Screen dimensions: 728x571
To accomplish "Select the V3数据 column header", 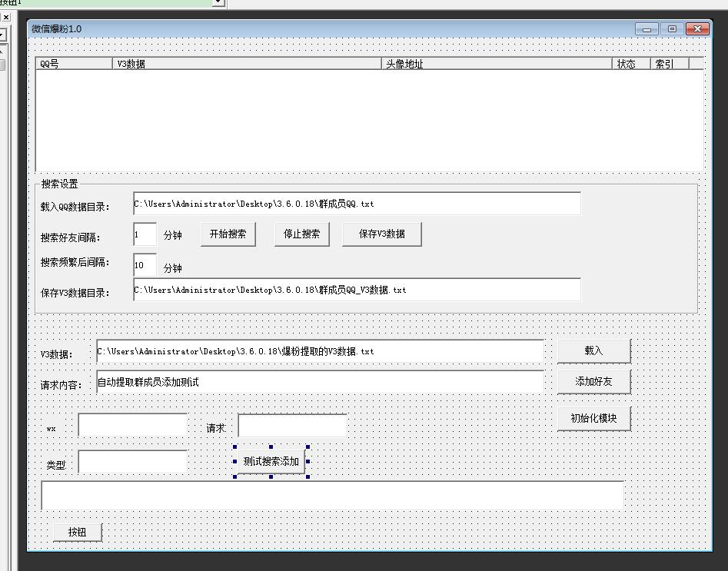I will [x=247, y=64].
